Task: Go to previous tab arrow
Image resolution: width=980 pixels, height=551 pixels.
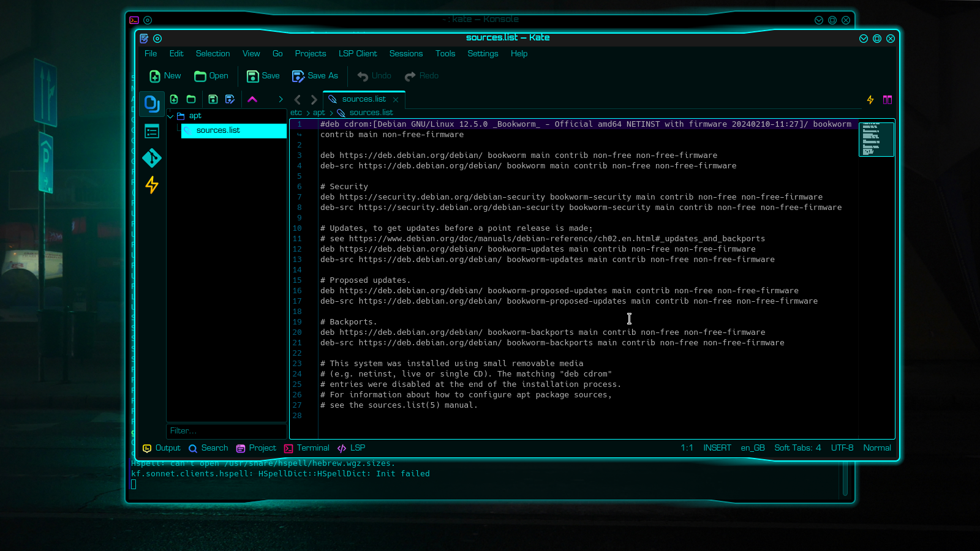Action: 298,99
